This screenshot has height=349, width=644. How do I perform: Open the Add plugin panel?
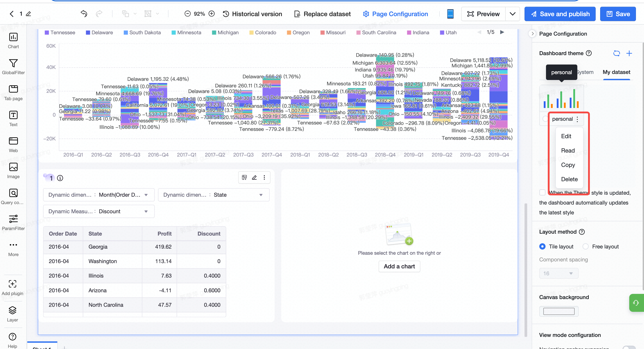tap(13, 288)
